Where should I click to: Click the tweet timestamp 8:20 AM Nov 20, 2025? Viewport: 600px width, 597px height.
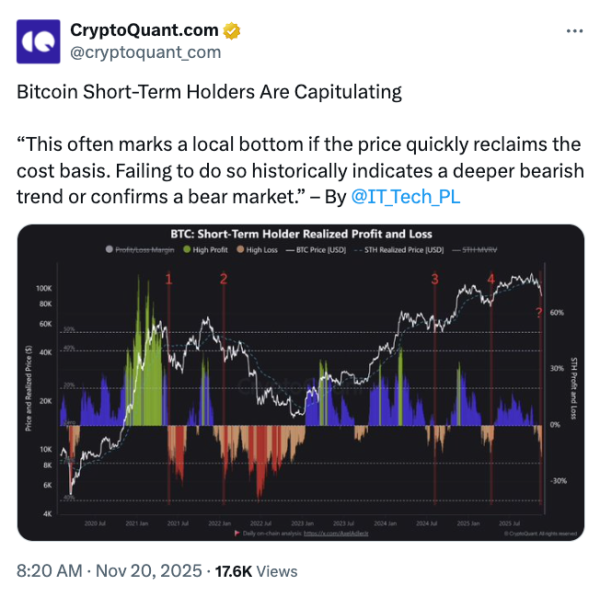pos(108,571)
